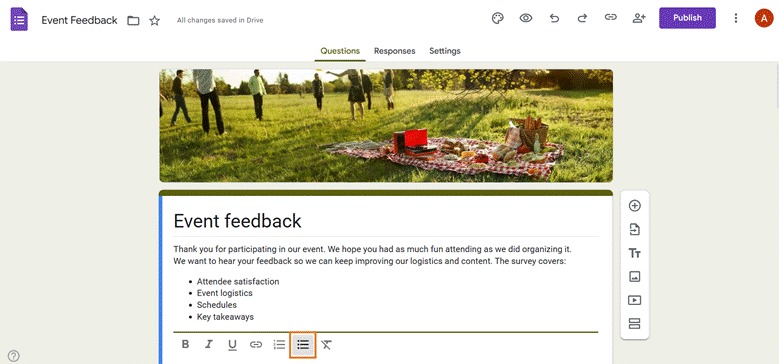Insert link in description toolbar
The image size is (779, 364).
point(256,344)
